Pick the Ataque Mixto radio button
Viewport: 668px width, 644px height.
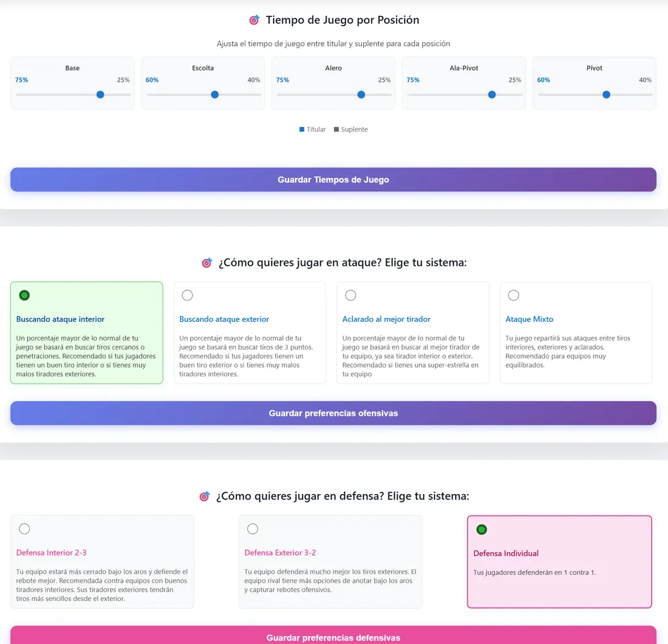click(514, 295)
